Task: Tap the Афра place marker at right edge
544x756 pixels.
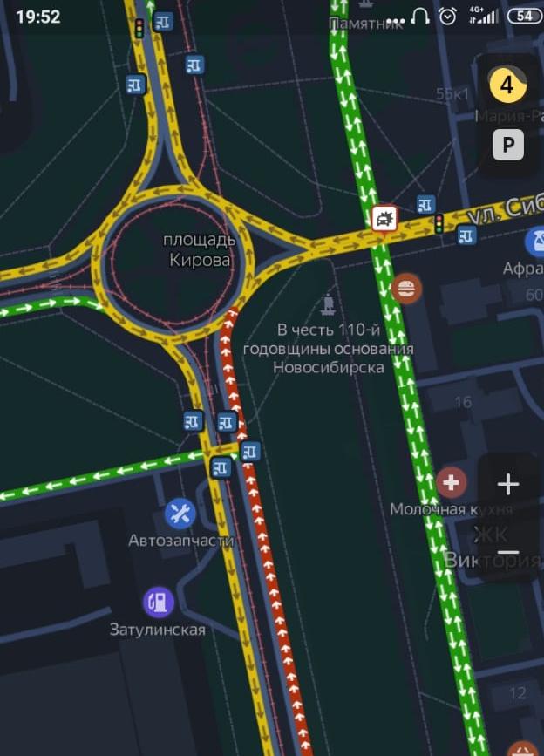Action: pos(534,242)
